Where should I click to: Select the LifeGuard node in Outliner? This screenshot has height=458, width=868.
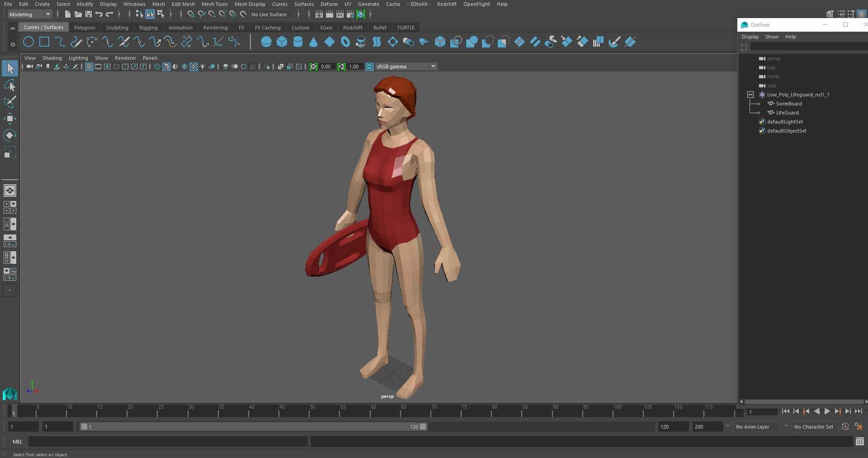tap(787, 113)
